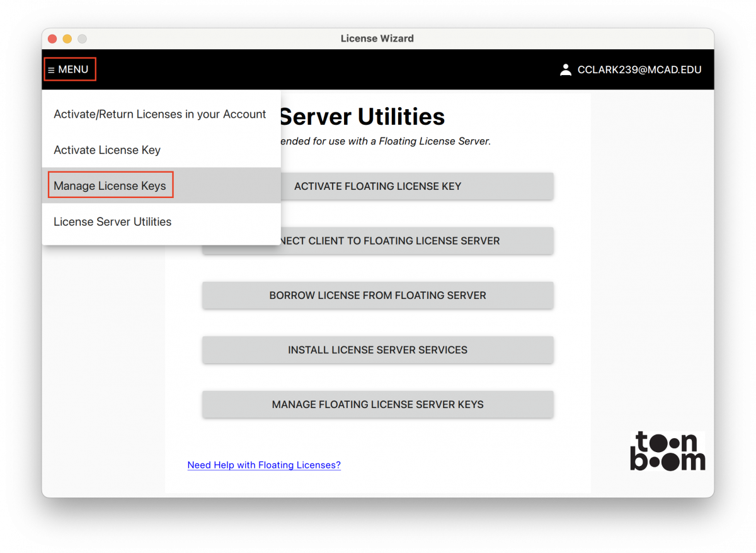The height and width of the screenshot is (553, 756).
Task: Click the green zoom window button
Action: (82, 38)
